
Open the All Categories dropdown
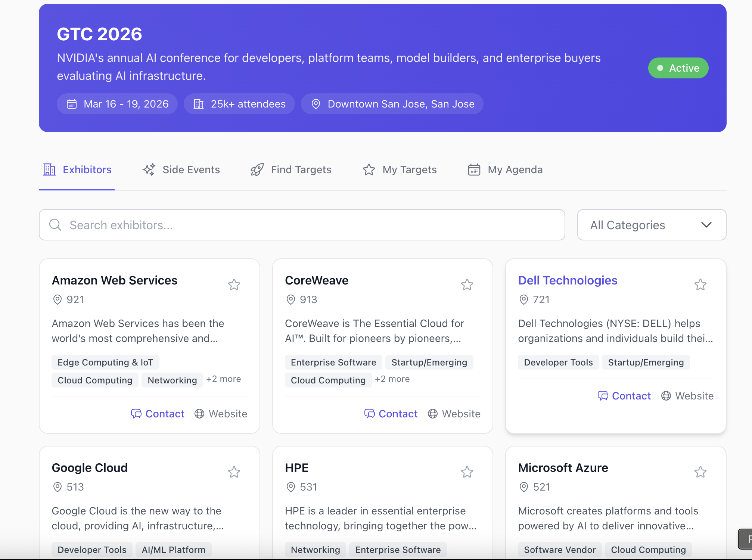[x=652, y=225]
